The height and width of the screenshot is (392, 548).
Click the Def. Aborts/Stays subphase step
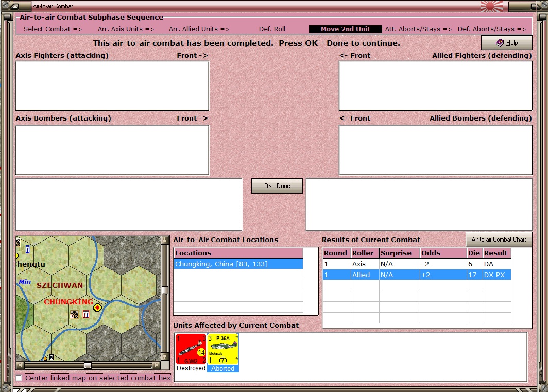492,29
